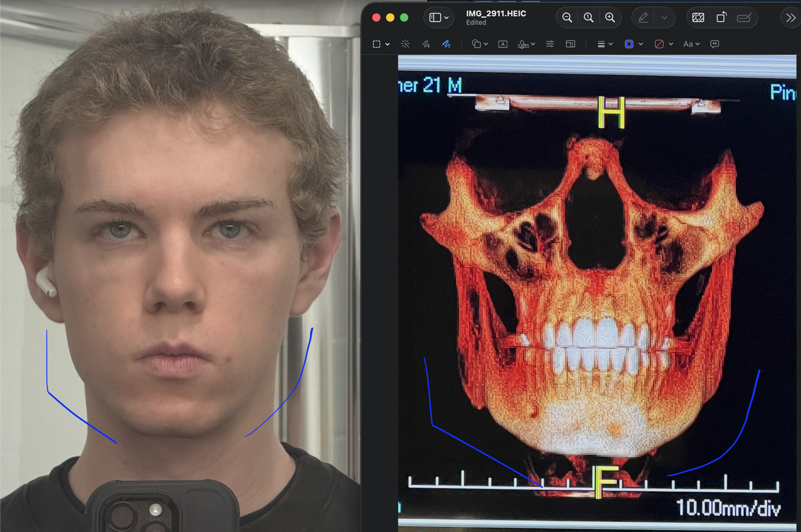801x532 pixels.
Task: Toggle the Markup toolbar pen button
Action: (643, 17)
